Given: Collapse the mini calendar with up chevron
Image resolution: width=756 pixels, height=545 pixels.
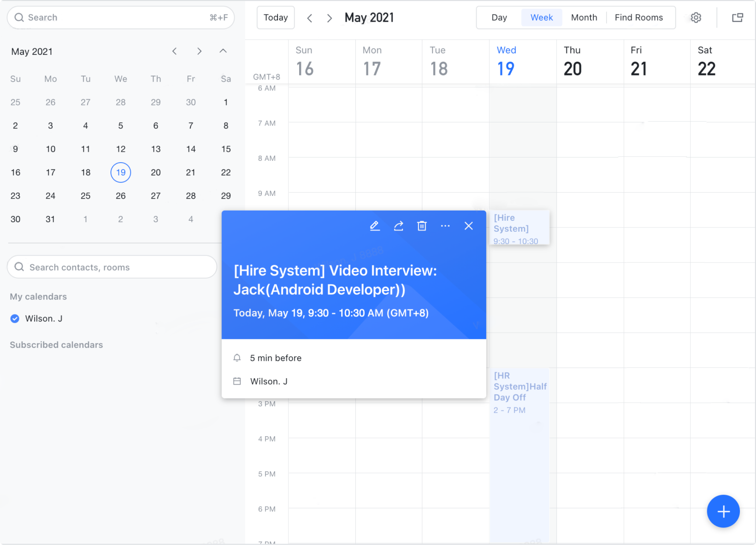Looking at the screenshot, I should click(223, 51).
